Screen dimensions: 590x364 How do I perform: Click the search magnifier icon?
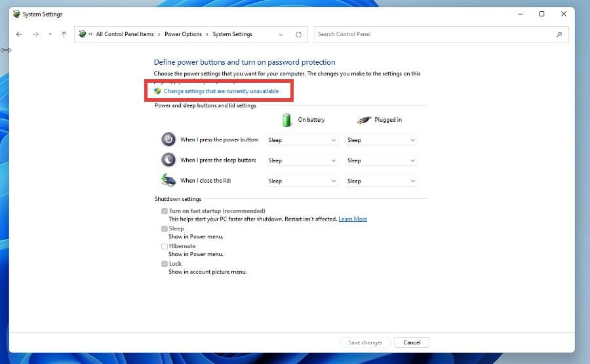[x=559, y=35]
